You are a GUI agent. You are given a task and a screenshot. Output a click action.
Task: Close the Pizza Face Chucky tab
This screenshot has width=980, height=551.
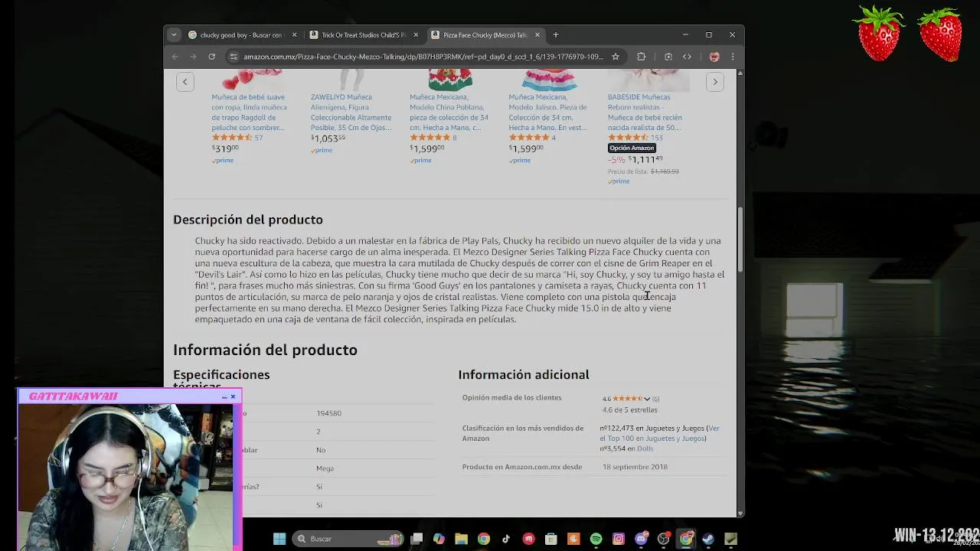click(x=537, y=35)
